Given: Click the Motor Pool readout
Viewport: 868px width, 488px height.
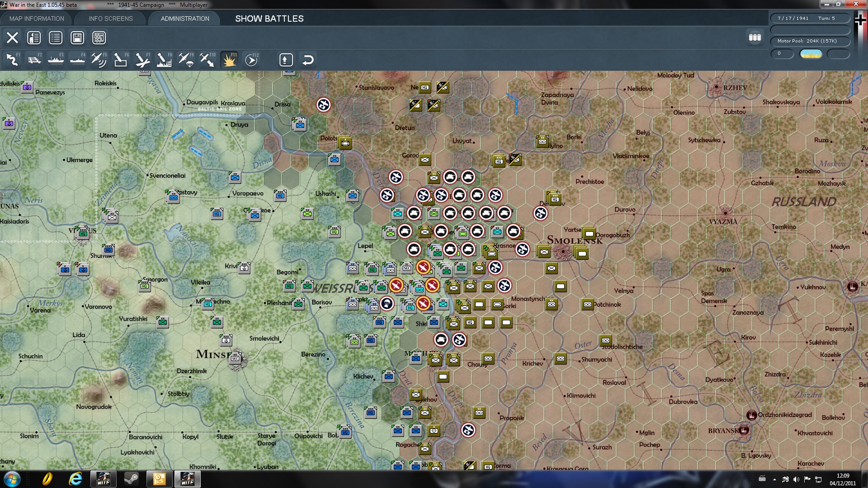Looking at the screenshot, I should click(x=810, y=41).
